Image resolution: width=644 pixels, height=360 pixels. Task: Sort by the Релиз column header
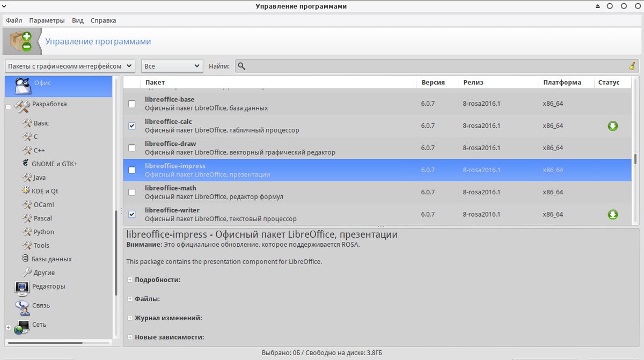click(498, 83)
